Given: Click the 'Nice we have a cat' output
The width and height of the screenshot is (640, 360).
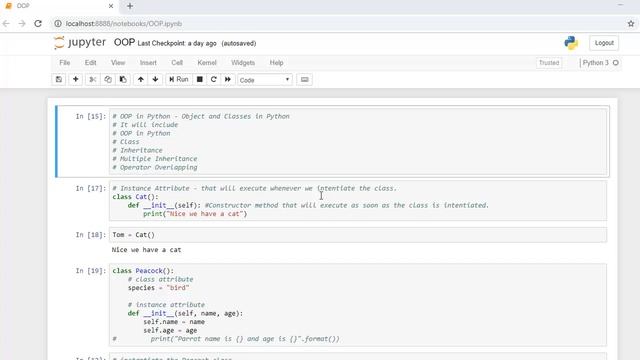Looking at the screenshot, I should (x=146, y=250).
